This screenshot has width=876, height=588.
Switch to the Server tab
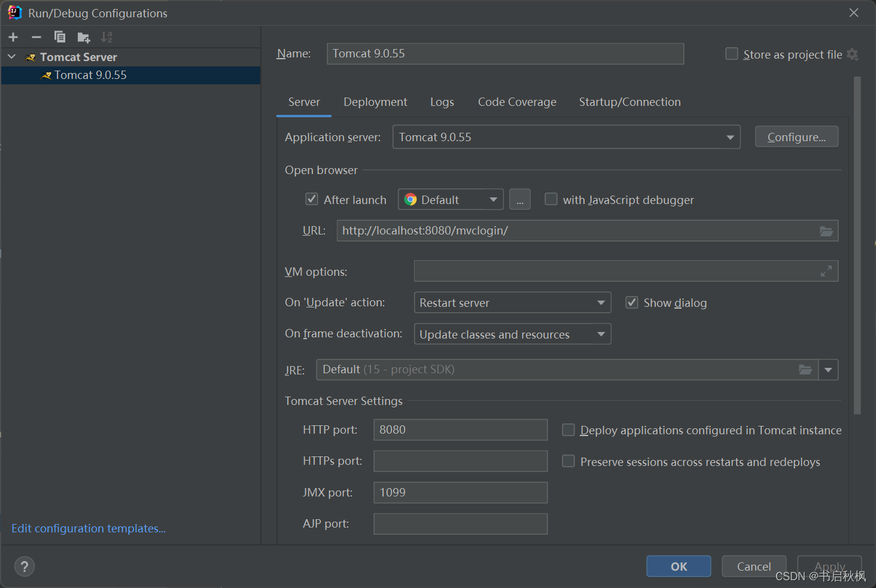(x=304, y=102)
